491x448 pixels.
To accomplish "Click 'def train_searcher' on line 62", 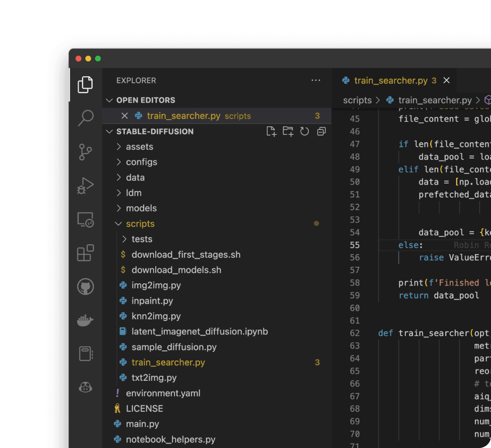I will [x=424, y=333].
